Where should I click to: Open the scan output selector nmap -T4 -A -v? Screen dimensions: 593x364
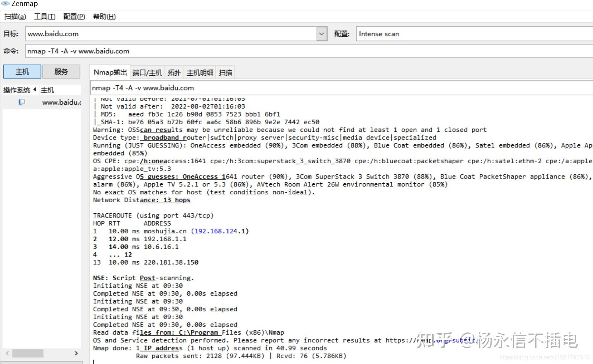click(342, 88)
